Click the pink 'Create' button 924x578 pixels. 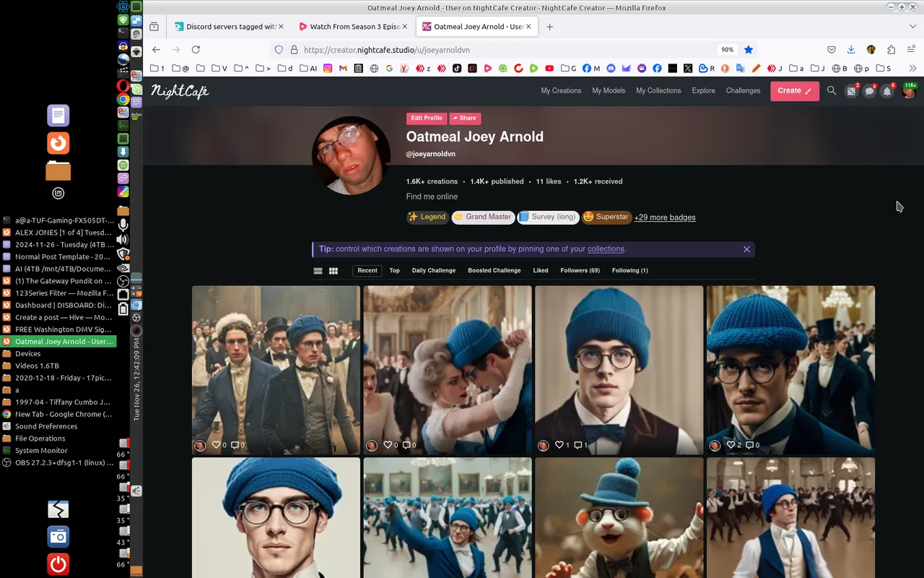[x=794, y=91]
